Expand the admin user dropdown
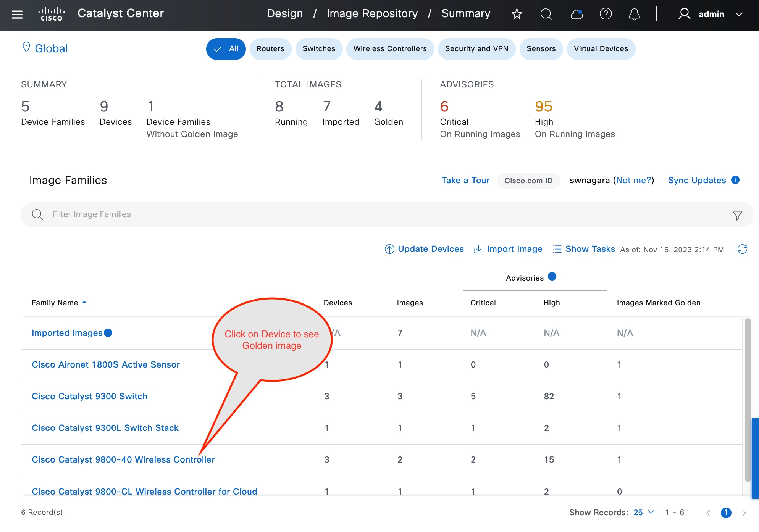Screen dimensions: 759x532 pyautogui.click(x=739, y=14)
